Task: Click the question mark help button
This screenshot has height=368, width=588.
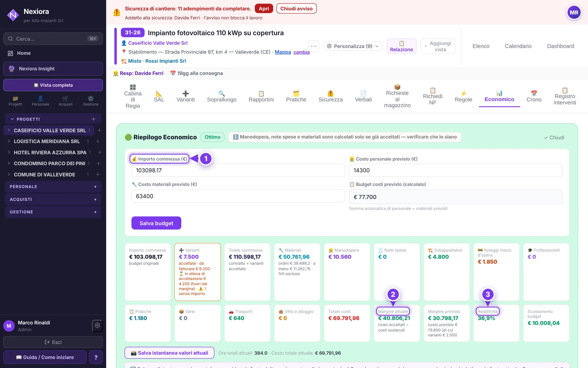Action: (x=96, y=357)
